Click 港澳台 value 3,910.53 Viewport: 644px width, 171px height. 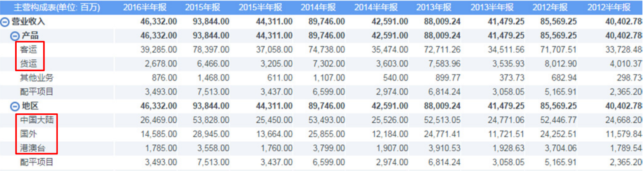click(x=444, y=148)
